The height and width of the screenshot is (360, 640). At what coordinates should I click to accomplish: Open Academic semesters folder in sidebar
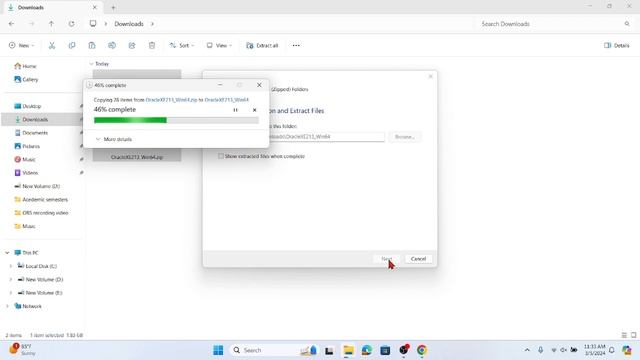pos(41,200)
